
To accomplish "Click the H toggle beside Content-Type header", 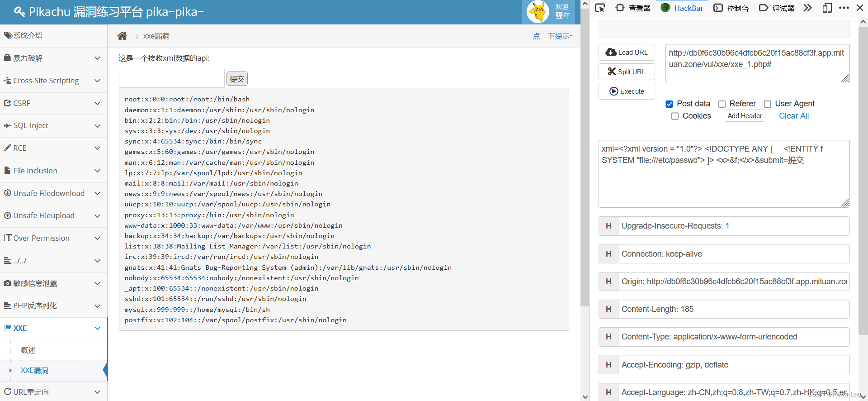I will [609, 337].
